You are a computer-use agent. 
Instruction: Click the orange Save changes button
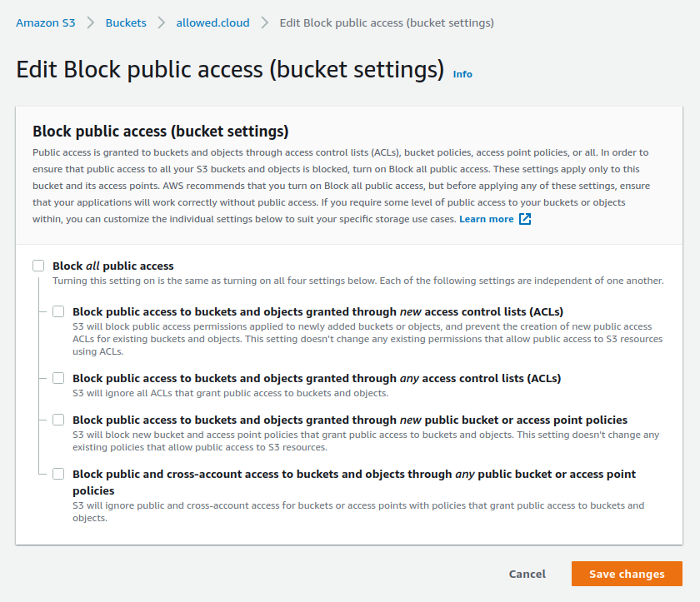click(627, 574)
